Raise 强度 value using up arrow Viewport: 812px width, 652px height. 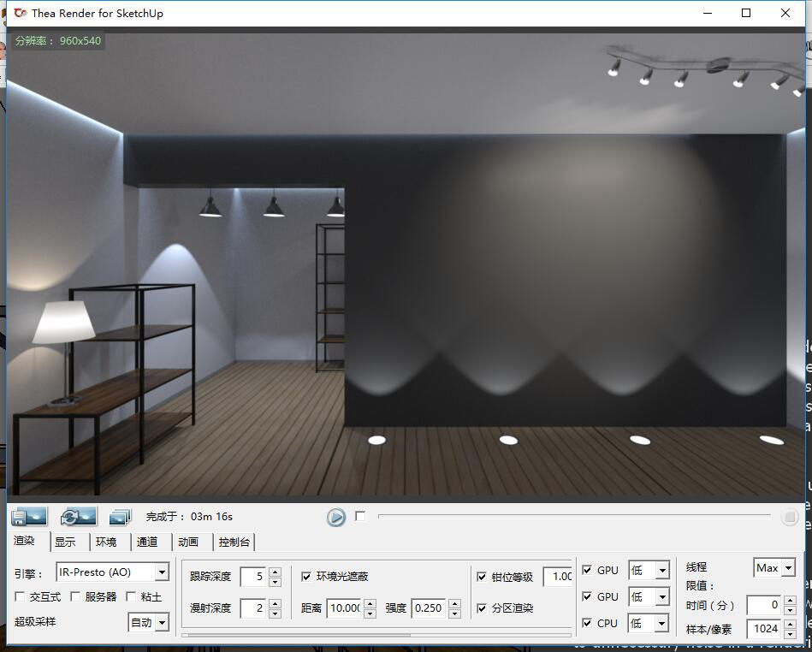click(454, 603)
